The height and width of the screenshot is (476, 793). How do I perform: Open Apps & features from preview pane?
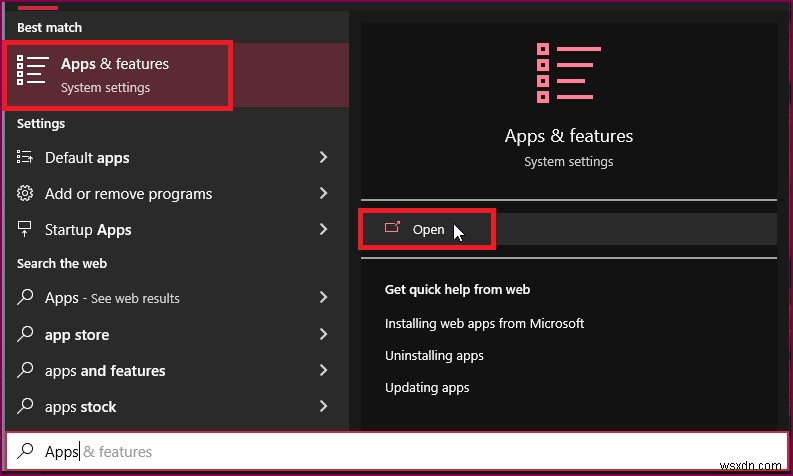pos(569,229)
